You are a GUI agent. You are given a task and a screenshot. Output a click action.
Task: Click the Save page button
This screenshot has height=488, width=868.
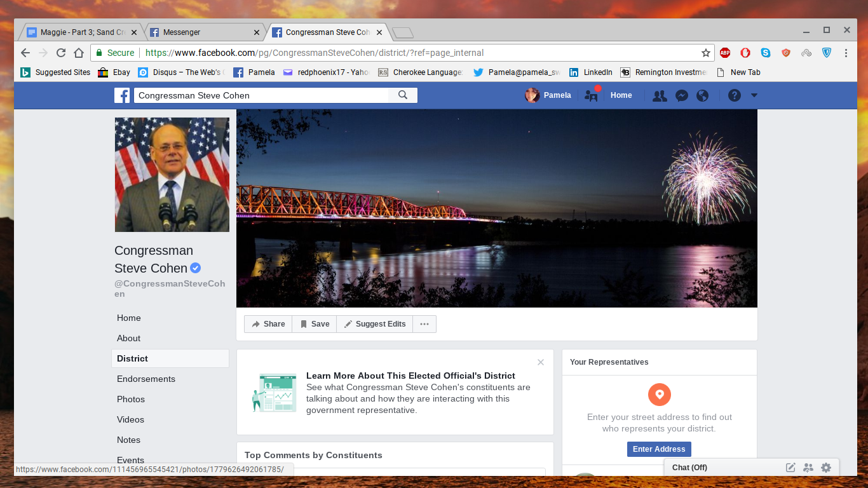point(315,324)
